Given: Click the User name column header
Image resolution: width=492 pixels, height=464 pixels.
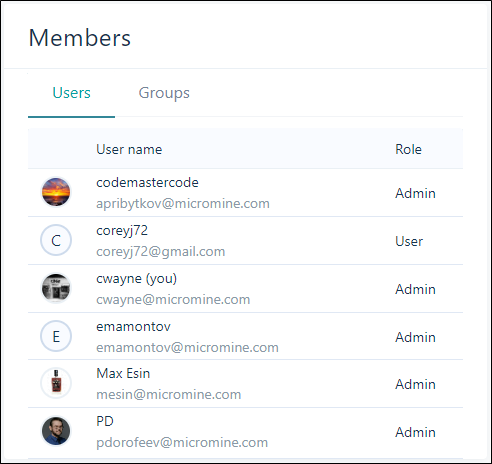Looking at the screenshot, I should pos(129,149).
